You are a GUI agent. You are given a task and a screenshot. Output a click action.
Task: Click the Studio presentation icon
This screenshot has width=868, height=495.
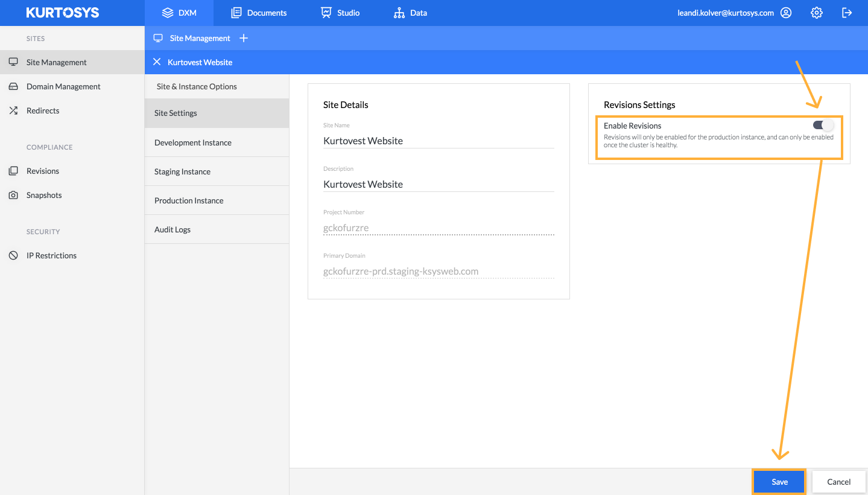point(326,13)
